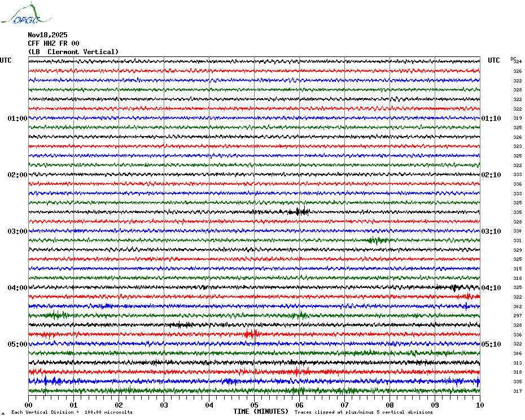Click the DC value 297
The image size is (525, 420).
[x=518, y=316]
